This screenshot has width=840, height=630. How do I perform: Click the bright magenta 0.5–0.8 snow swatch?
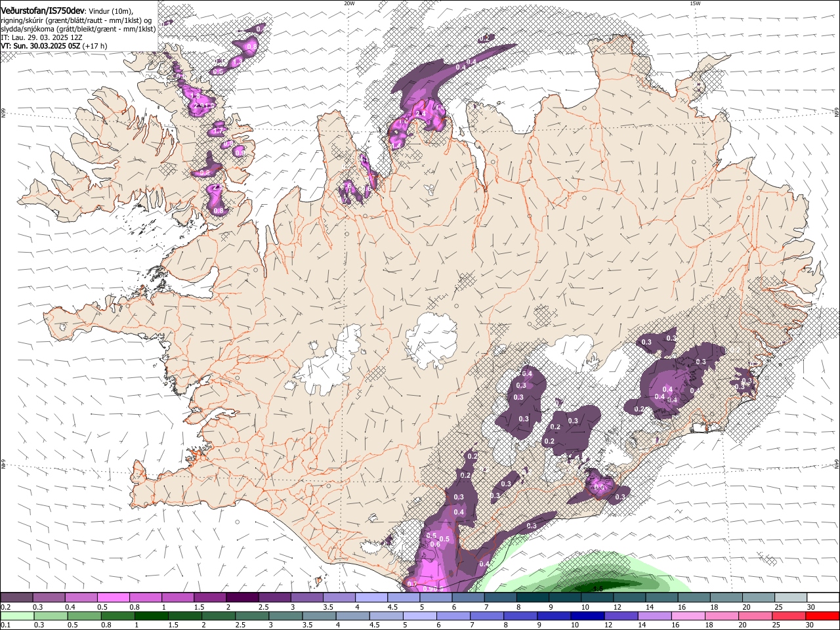click(x=114, y=597)
